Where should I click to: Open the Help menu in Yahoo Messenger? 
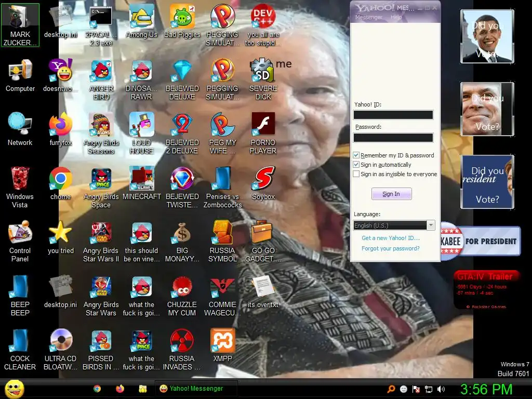[396, 17]
